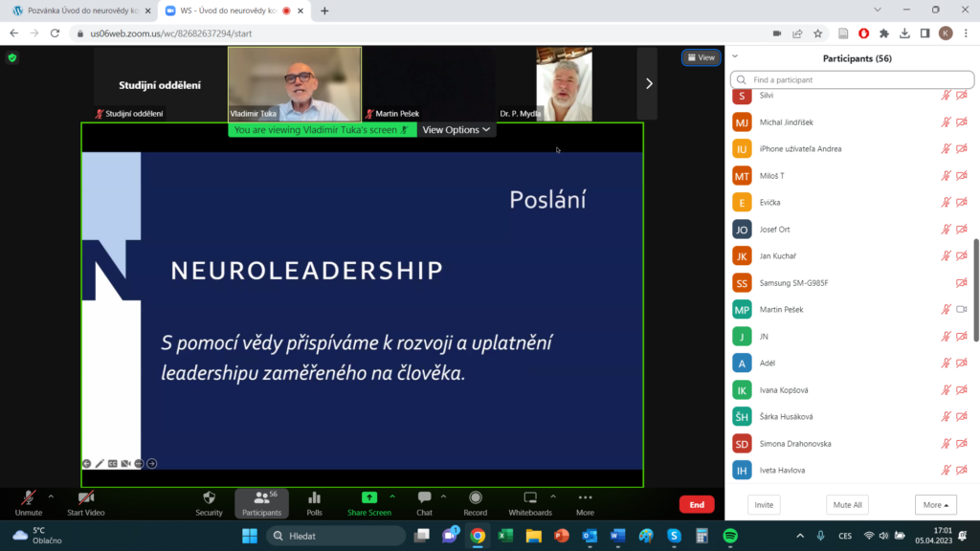Open Chrome's three-dot menu
Image resolution: width=980 pixels, height=551 pixels.
pos(966,33)
